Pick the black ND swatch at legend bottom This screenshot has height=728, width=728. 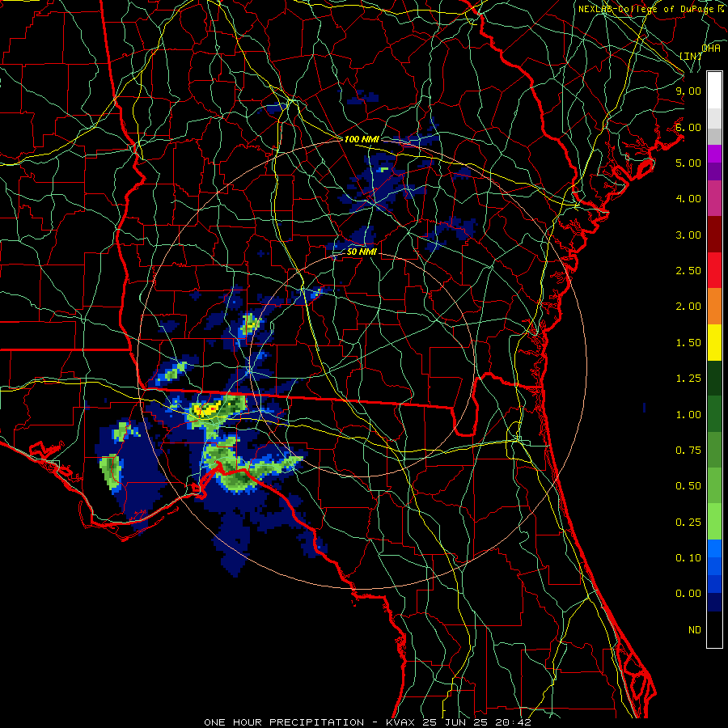[714, 629]
